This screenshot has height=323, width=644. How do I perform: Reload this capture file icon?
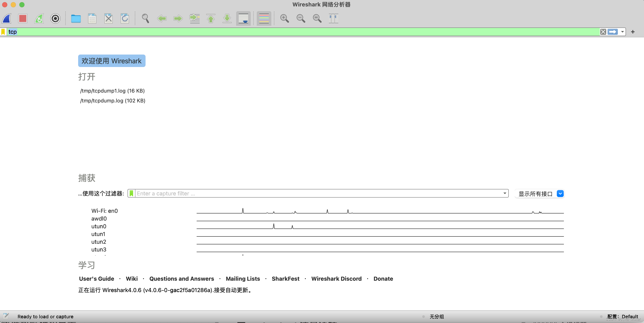click(x=125, y=18)
